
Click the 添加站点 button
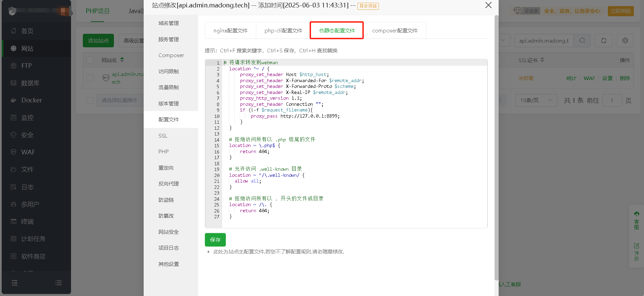pyautogui.click(x=98, y=41)
